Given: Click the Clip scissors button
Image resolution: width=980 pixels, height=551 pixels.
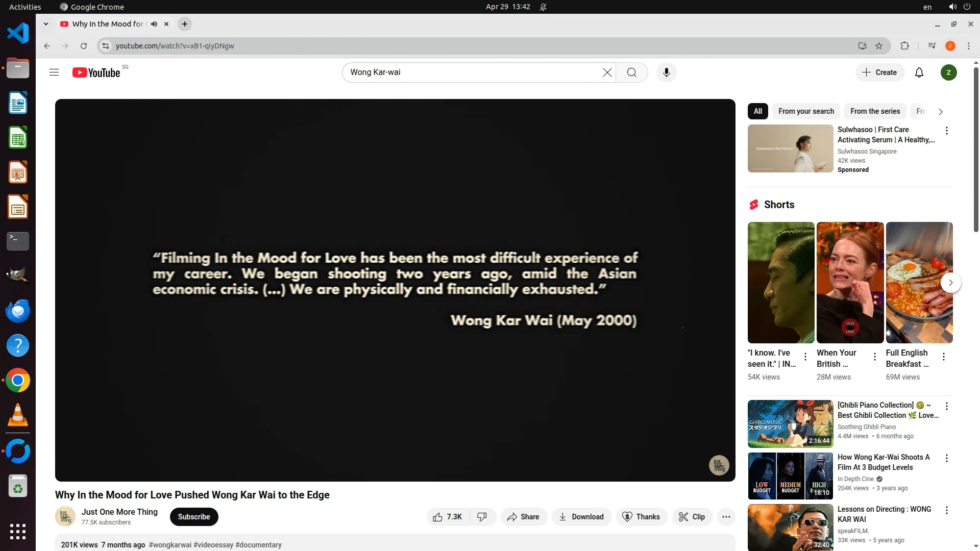Looking at the screenshot, I should coord(692,517).
